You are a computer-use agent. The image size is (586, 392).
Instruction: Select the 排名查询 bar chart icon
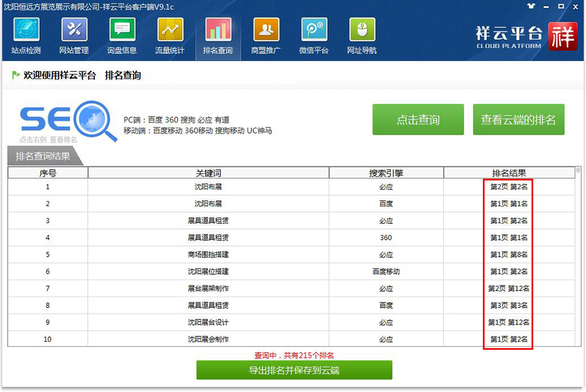(x=218, y=29)
